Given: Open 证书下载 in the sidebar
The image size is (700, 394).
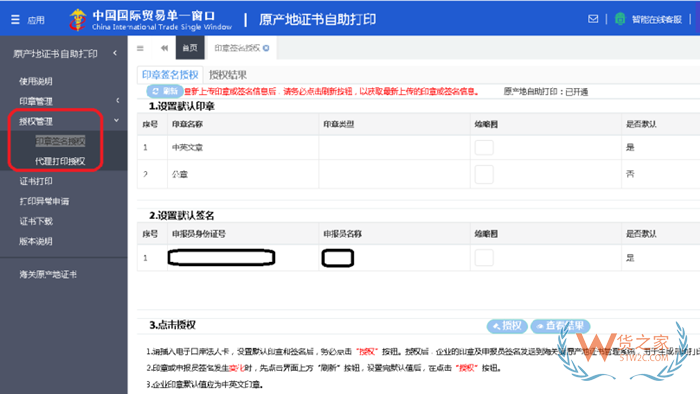Looking at the screenshot, I should pyautogui.click(x=36, y=221).
